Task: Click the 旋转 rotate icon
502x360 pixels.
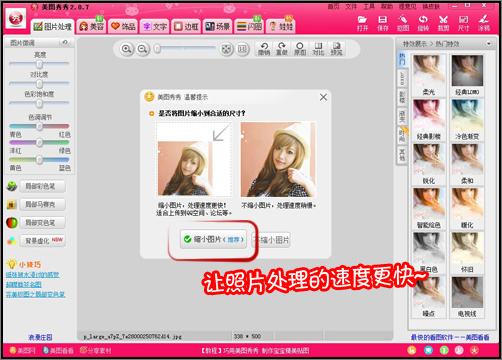Action: [x=423, y=23]
